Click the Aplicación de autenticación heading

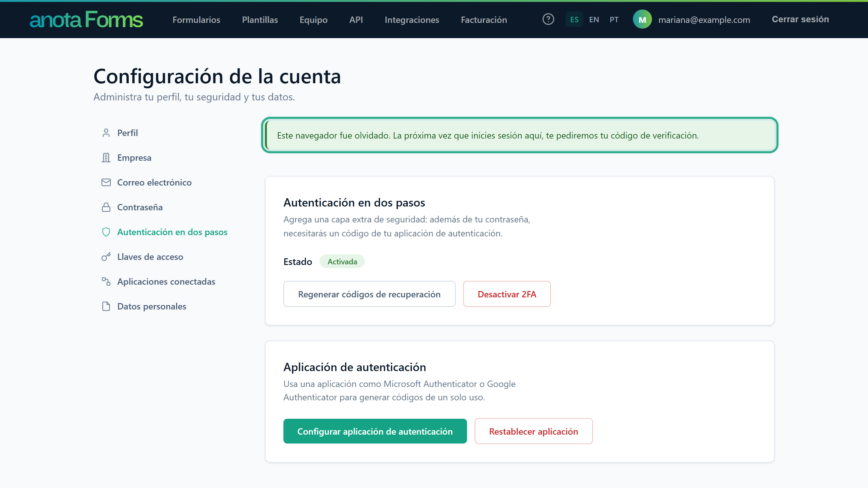pyautogui.click(x=355, y=367)
